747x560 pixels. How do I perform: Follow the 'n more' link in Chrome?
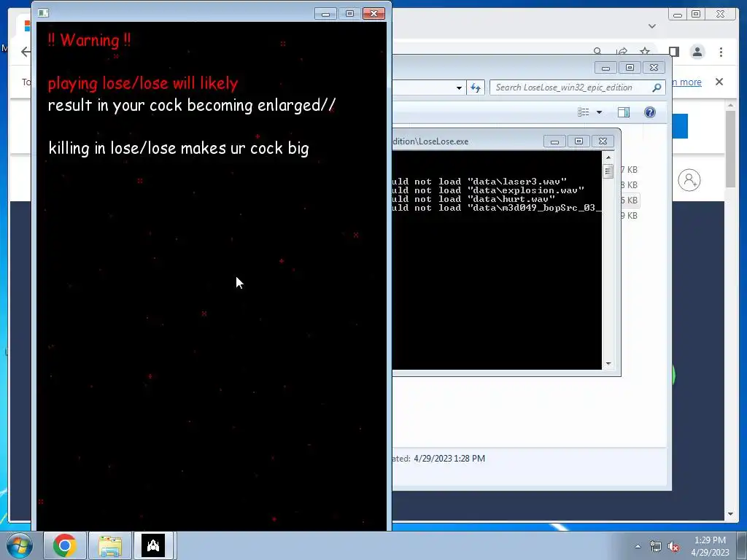tap(687, 82)
